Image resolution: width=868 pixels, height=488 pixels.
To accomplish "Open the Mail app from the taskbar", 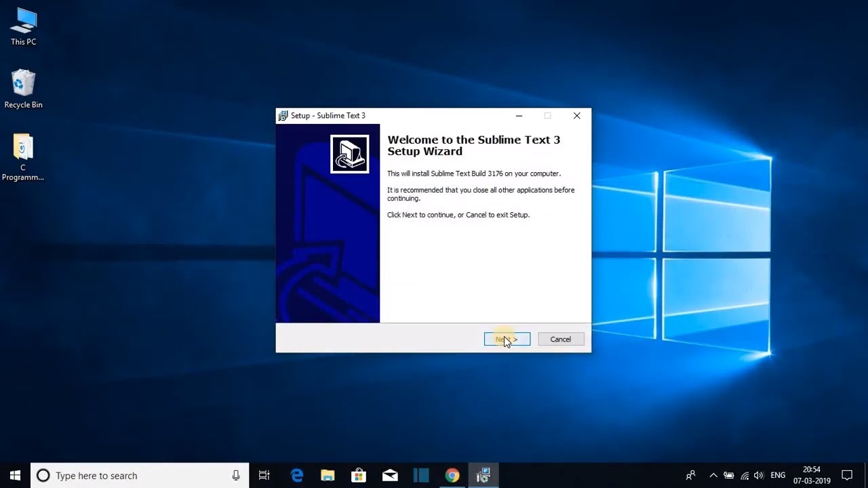I will click(x=390, y=476).
